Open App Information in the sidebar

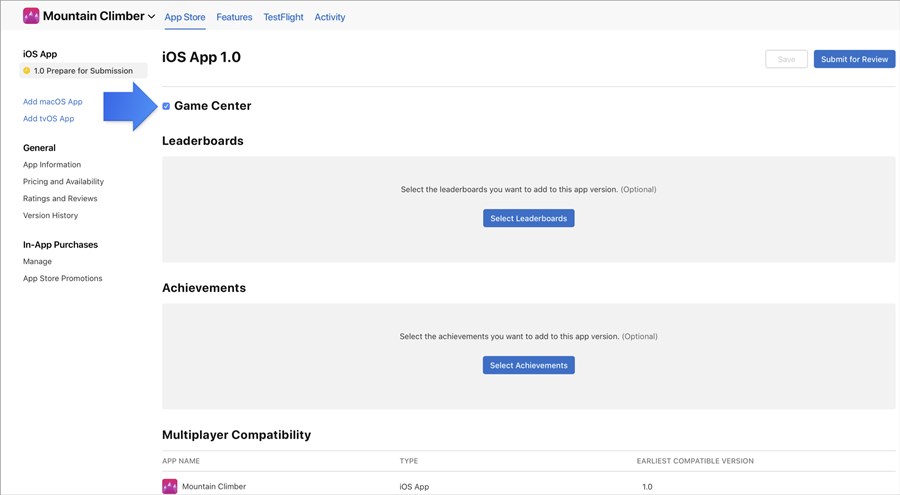pyautogui.click(x=52, y=165)
